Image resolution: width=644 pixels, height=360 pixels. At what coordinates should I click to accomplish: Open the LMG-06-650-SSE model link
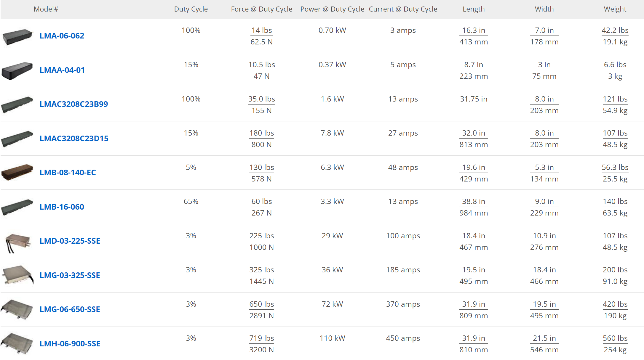tap(70, 309)
